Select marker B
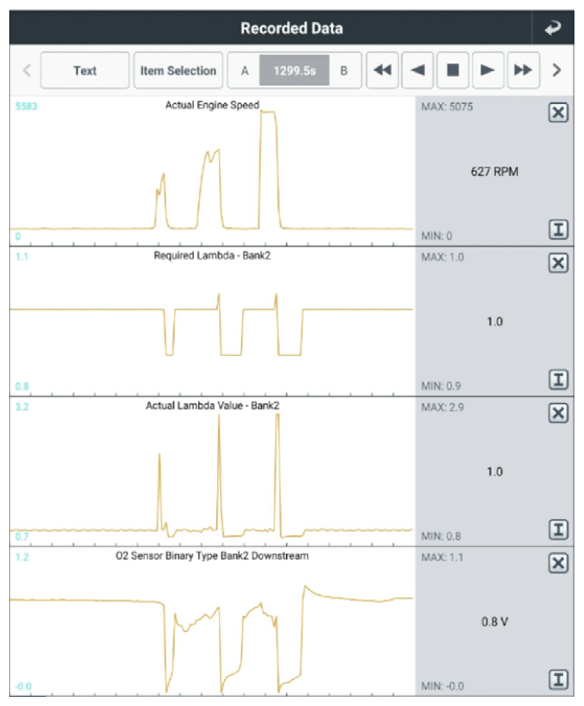 (x=344, y=71)
